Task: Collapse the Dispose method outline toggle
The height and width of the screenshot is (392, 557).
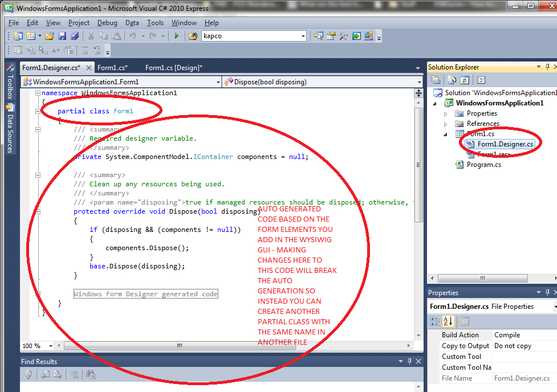Action: click(38, 211)
